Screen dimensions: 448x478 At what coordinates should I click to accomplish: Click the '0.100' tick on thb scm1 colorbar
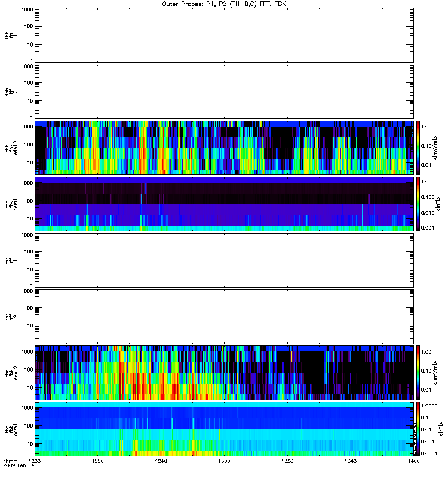pos(428,197)
